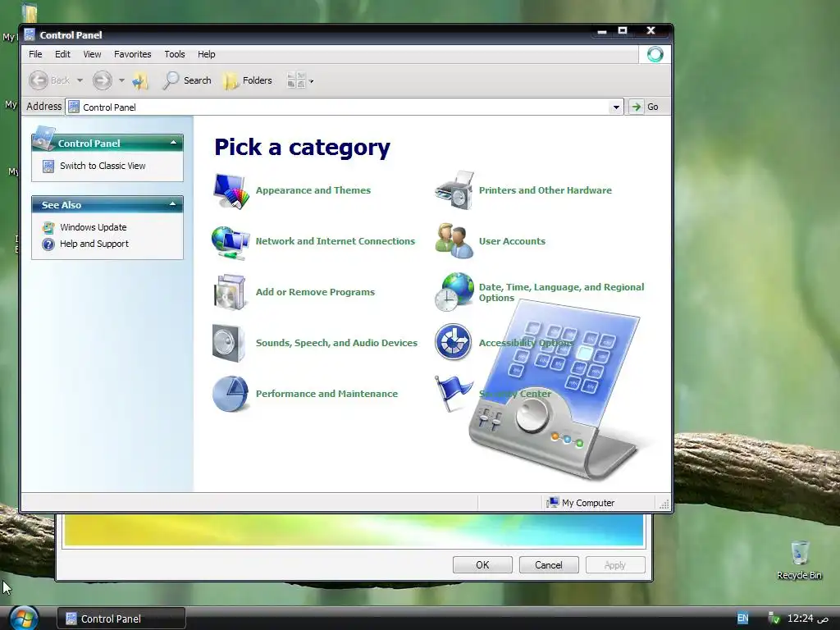Click the Windows Update icon in See Also

click(x=48, y=228)
